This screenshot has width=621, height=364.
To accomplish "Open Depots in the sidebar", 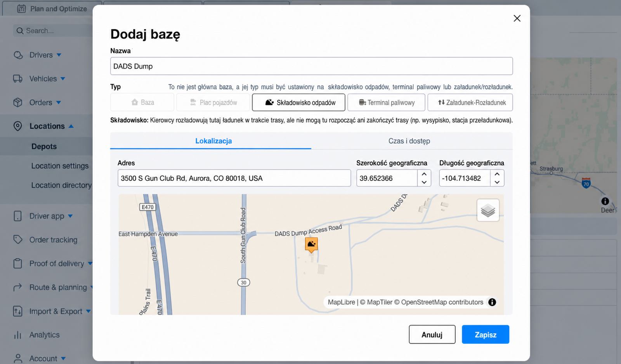I will pos(44,146).
